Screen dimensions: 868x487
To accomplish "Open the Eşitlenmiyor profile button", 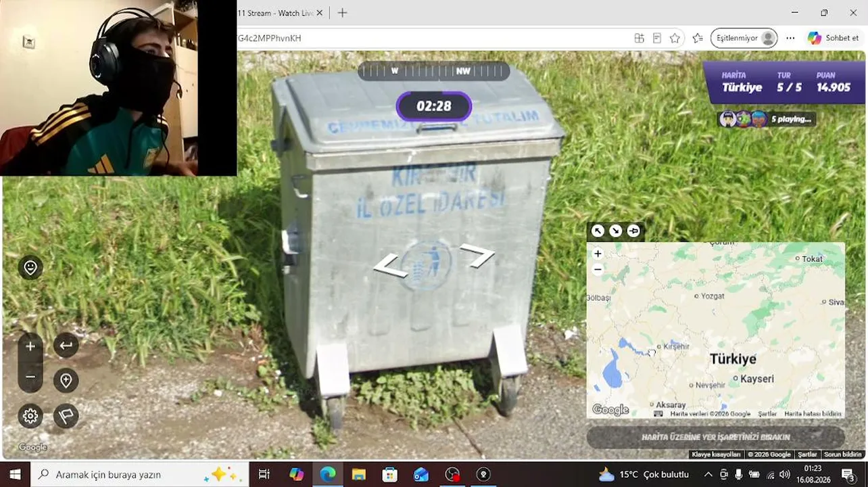I will [x=744, y=39].
